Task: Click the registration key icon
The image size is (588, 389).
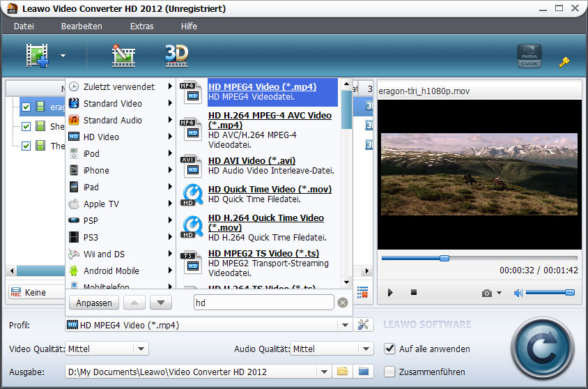Action: (x=564, y=62)
